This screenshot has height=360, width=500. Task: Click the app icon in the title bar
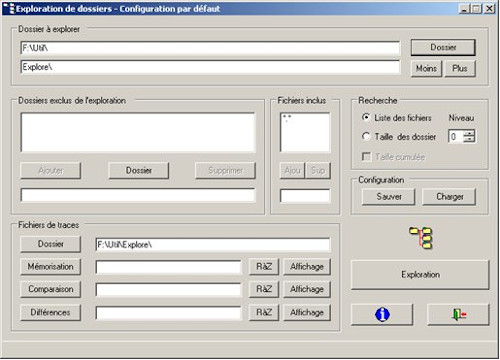pyautogui.click(x=9, y=8)
